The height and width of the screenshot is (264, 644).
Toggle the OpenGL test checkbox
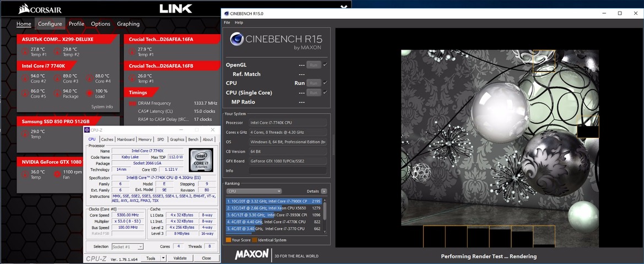(x=325, y=64)
